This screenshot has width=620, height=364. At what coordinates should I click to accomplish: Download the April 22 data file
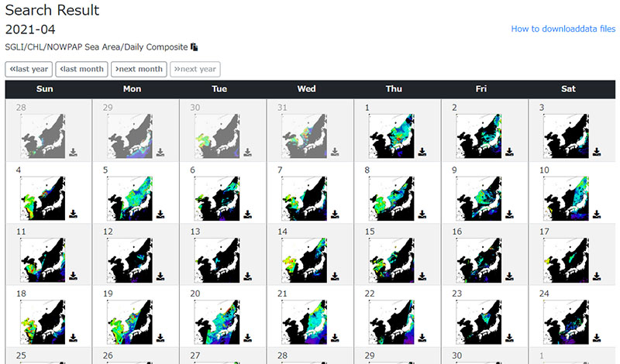point(422,338)
